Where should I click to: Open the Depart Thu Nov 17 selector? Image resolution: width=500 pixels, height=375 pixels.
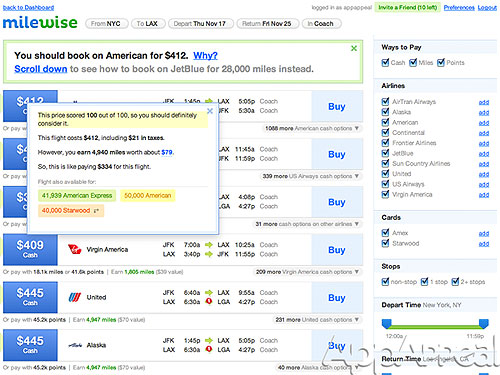tap(201, 24)
